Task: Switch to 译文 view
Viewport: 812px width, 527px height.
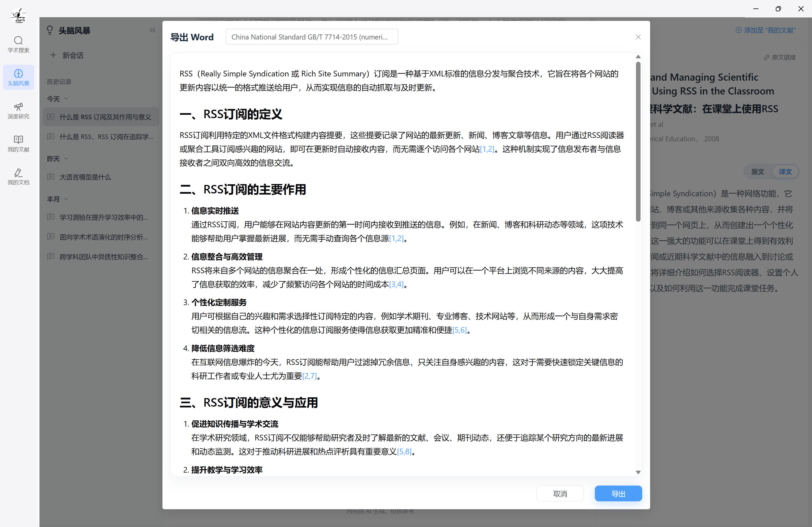Action: click(785, 171)
